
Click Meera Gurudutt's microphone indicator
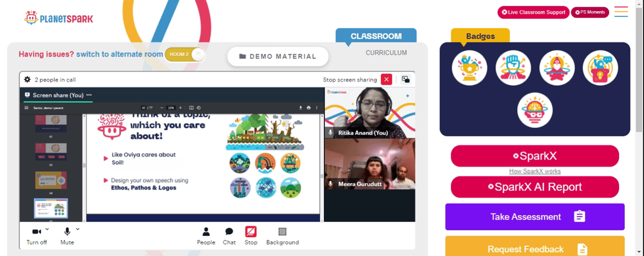pyautogui.click(x=330, y=184)
